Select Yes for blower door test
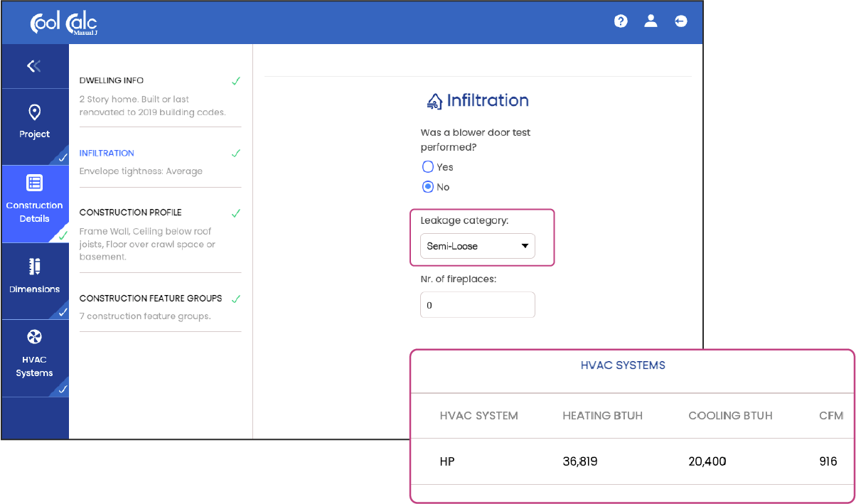Screen dimensions: 856x504 (x=428, y=167)
